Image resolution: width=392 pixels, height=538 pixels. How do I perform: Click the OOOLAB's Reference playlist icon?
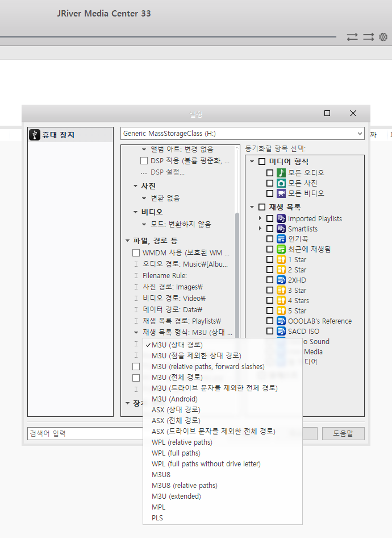coord(281,321)
